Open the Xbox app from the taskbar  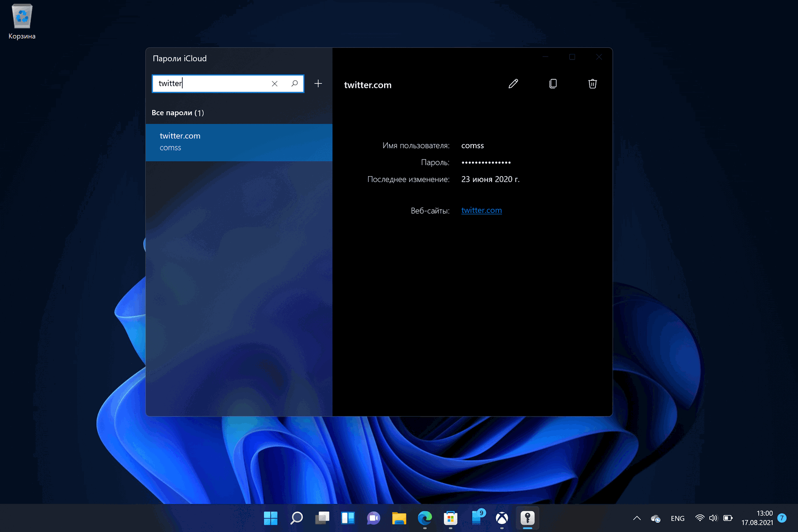coord(502,518)
